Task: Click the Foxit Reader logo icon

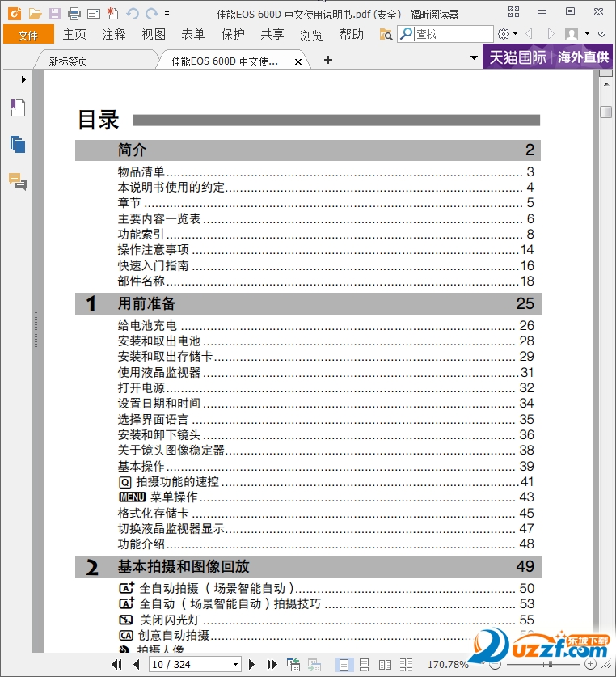Action: coord(15,14)
